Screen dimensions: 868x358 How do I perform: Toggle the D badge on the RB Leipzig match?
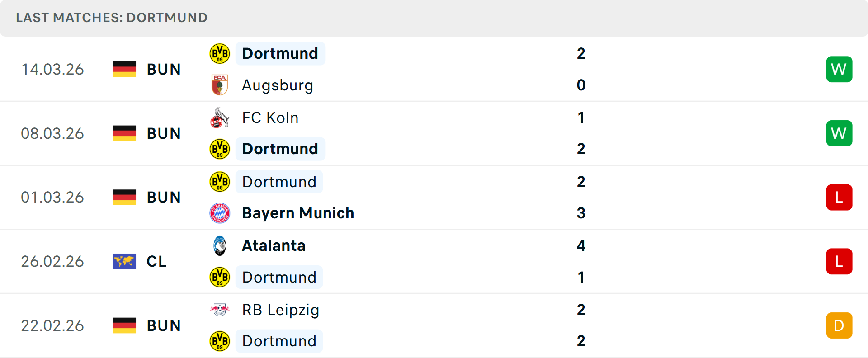pos(839,325)
